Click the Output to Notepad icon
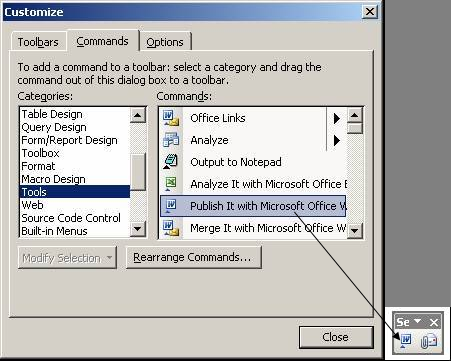451x361 pixels. pyautogui.click(x=171, y=162)
